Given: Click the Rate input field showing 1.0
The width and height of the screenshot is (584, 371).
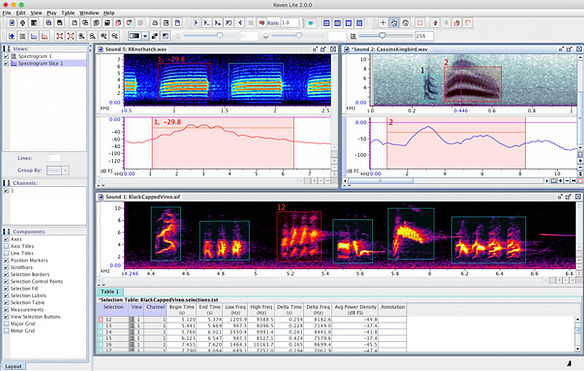Looking at the screenshot, I should (x=289, y=23).
